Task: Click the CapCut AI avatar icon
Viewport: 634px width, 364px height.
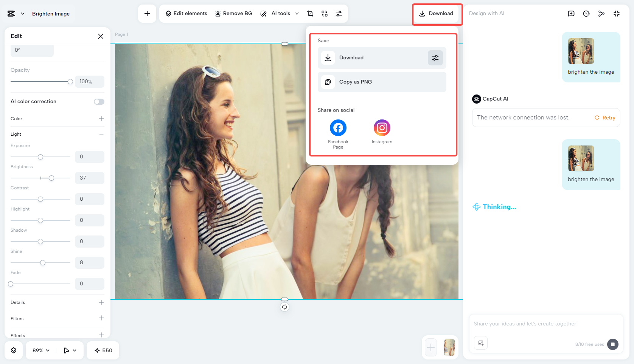Action: [477, 99]
